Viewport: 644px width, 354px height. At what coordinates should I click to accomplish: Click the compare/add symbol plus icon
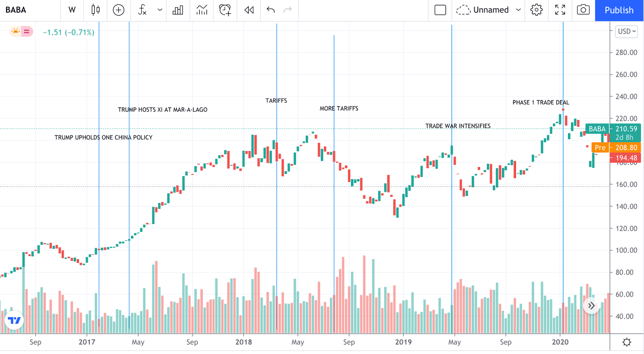click(x=118, y=10)
